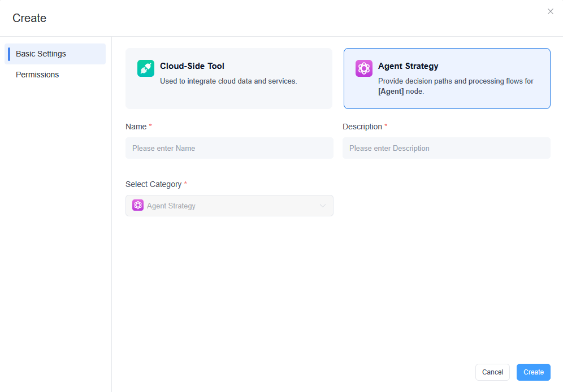563x392 pixels.
Task: Click the 'Agent Strategy' text in the dropdown
Action: [x=171, y=206]
